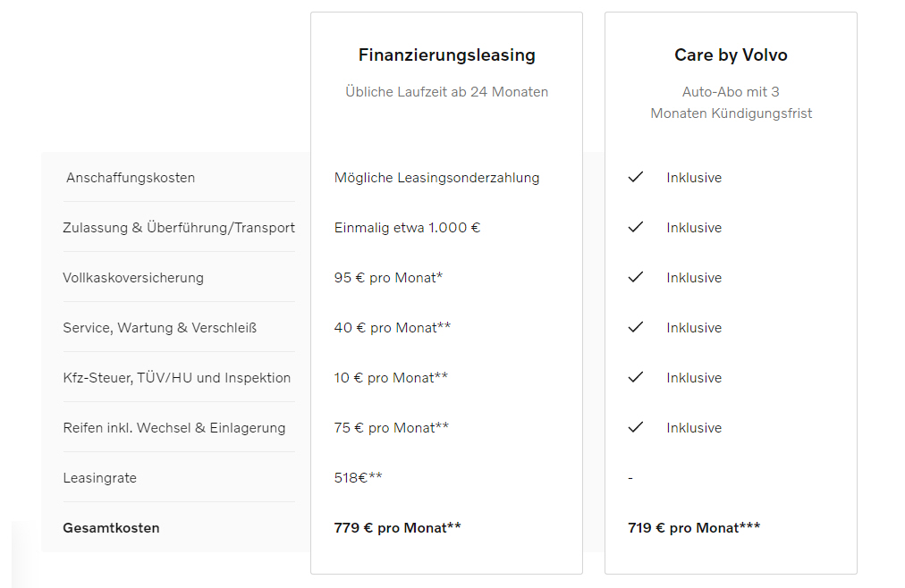Screen dimensions: 905x588
Task: Click the '95 € pro Monat*' value
Action: coord(388,278)
